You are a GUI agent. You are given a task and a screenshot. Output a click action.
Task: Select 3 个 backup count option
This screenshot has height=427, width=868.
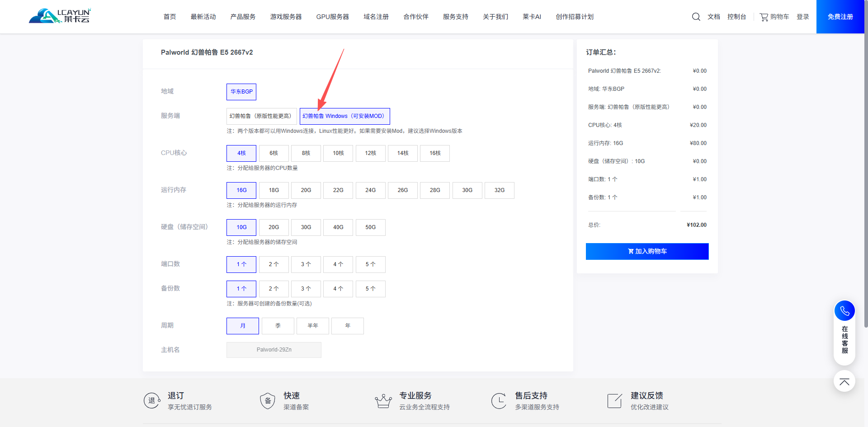coord(306,289)
